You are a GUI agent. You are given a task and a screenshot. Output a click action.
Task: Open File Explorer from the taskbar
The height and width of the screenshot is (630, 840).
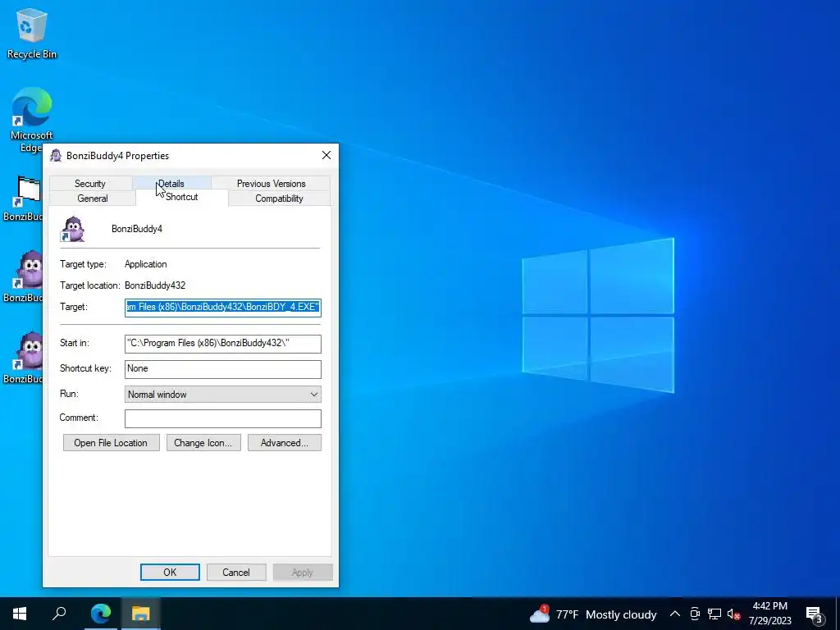coord(140,614)
